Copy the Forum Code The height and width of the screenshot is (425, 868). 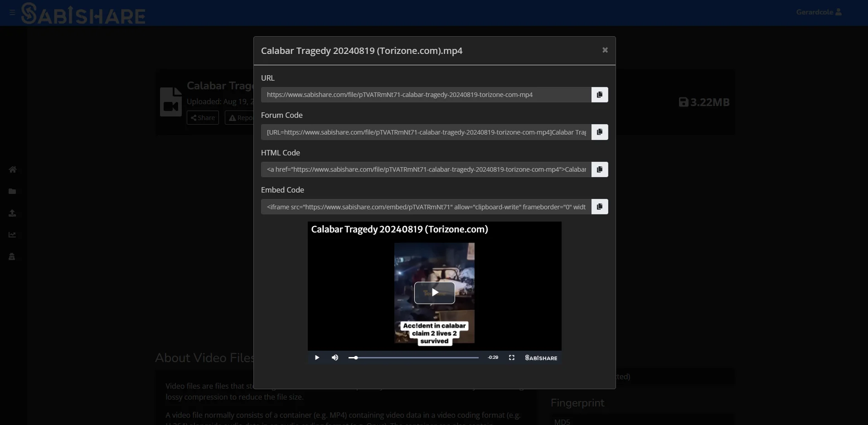pyautogui.click(x=599, y=132)
